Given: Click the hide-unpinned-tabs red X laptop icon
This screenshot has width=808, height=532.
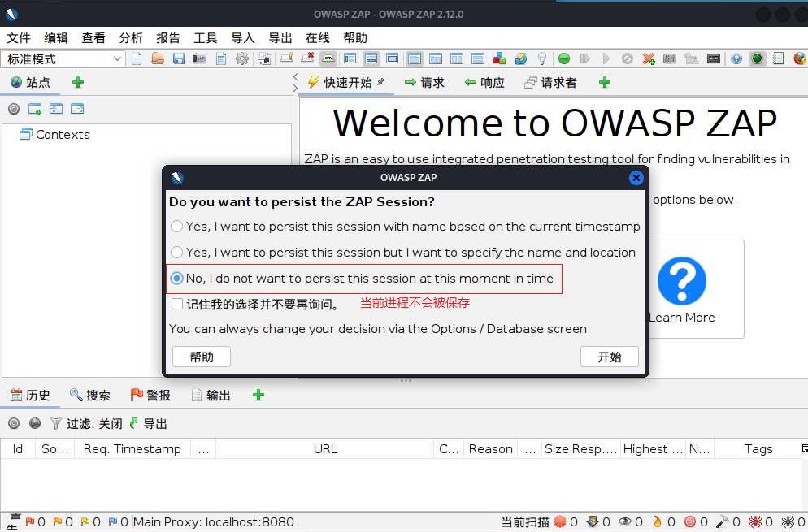Looking at the screenshot, I should click(x=307, y=58).
